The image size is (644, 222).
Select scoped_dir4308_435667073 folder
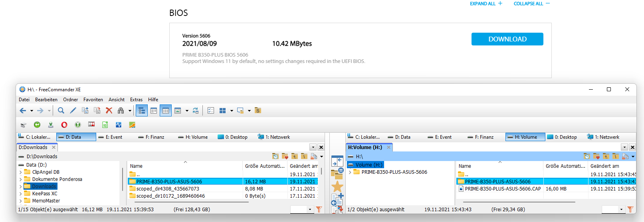[168, 189]
